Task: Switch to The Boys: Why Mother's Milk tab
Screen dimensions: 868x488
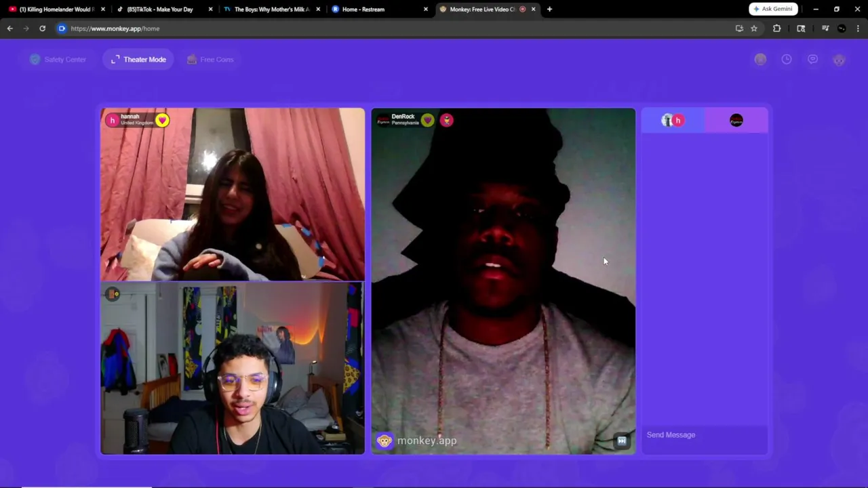Action: click(x=271, y=9)
